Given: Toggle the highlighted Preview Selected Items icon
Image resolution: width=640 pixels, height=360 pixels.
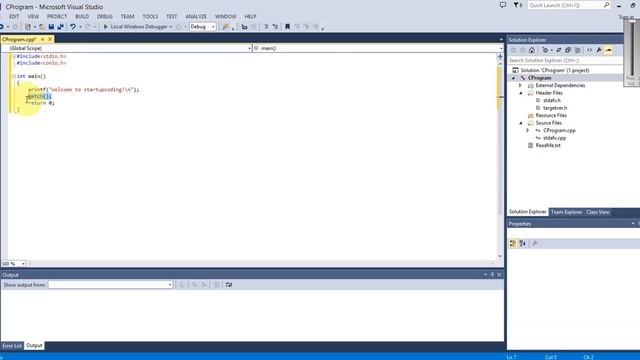Looking at the screenshot, I should coord(608,50).
